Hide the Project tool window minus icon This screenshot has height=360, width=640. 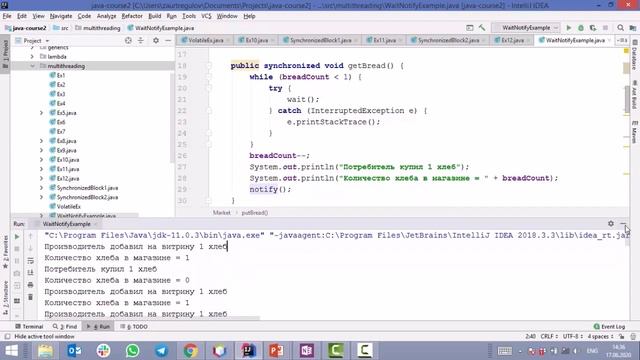click(x=168, y=40)
